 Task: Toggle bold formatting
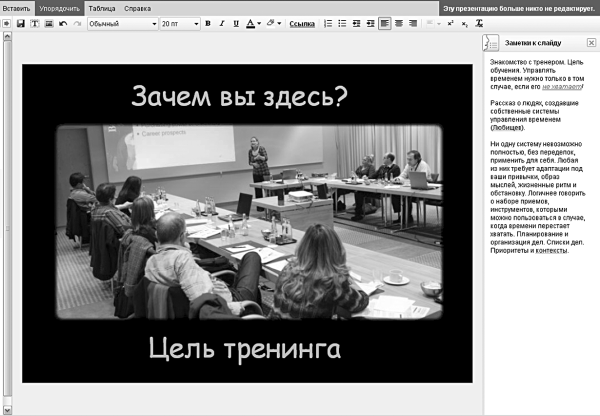point(207,23)
